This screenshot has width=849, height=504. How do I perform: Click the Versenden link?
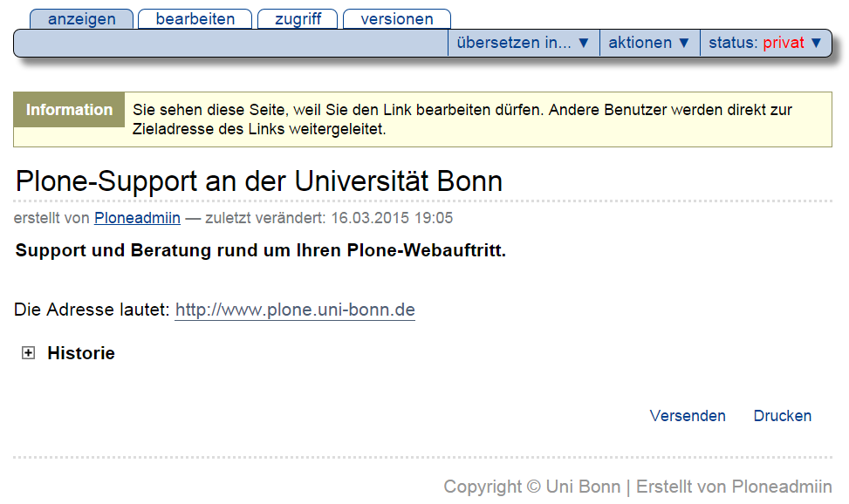click(688, 416)
